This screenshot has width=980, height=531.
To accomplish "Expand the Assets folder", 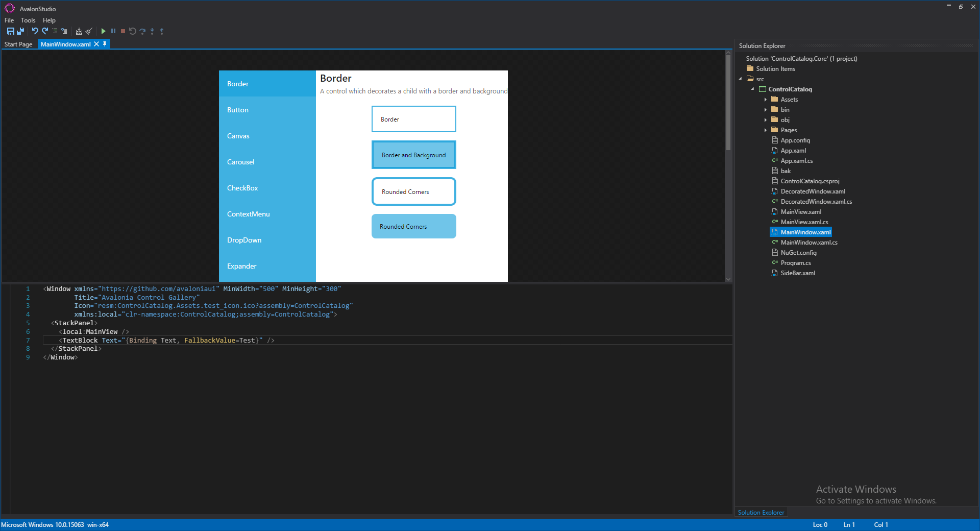I will coord(766,100).
